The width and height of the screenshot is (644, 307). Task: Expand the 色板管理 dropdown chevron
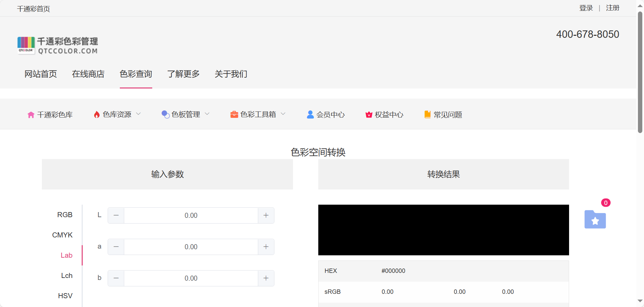pos(207,114)
